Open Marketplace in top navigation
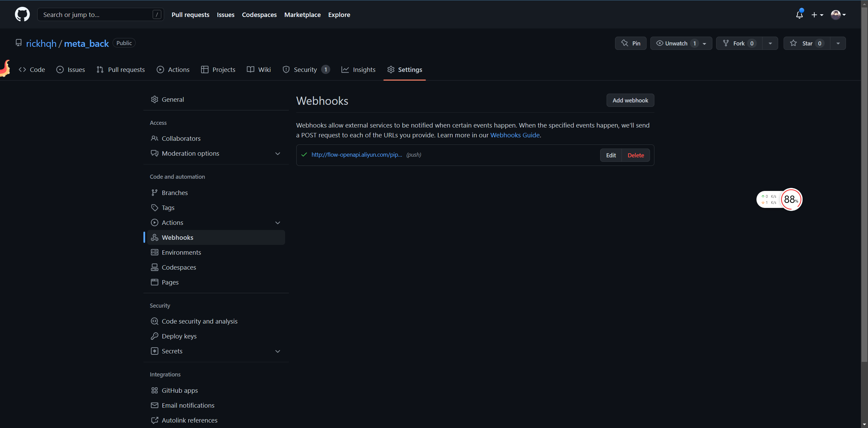The image size is (868, 428). click(302, 15)
